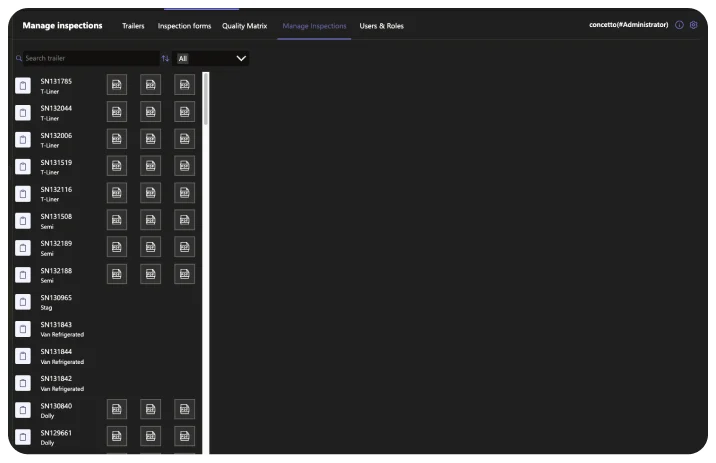Expand the All filter dropdown
The image size is (716, 463).
point(211,58)
